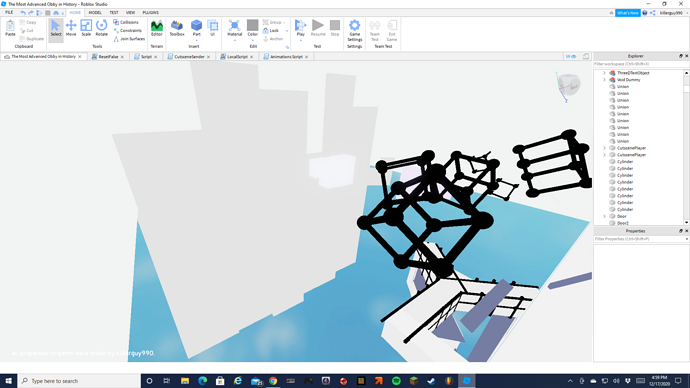Open the LocalScript tab
Viewport: 690px width, 388px height.
pos(237,57)
